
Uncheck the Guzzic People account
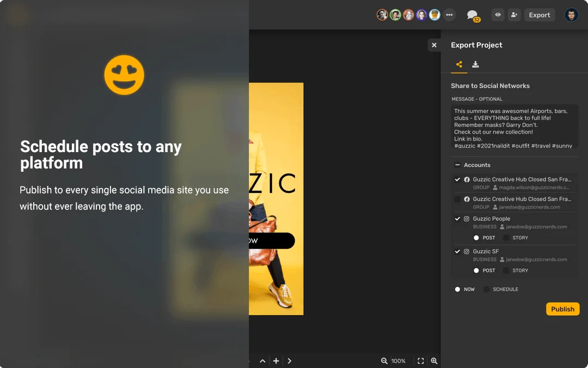[x=457, y=219]
